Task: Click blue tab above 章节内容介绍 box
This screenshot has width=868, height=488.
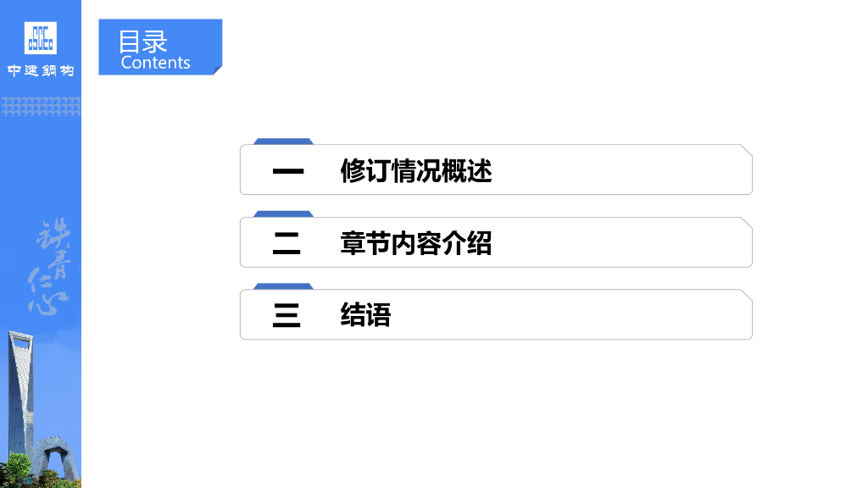Action: tap(284, 213)
